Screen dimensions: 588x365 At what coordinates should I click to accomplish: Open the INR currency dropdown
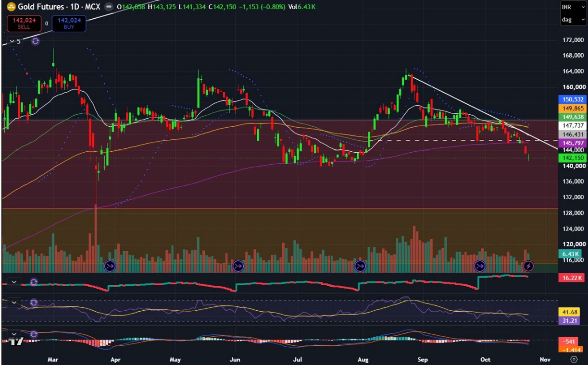(573, 7)
